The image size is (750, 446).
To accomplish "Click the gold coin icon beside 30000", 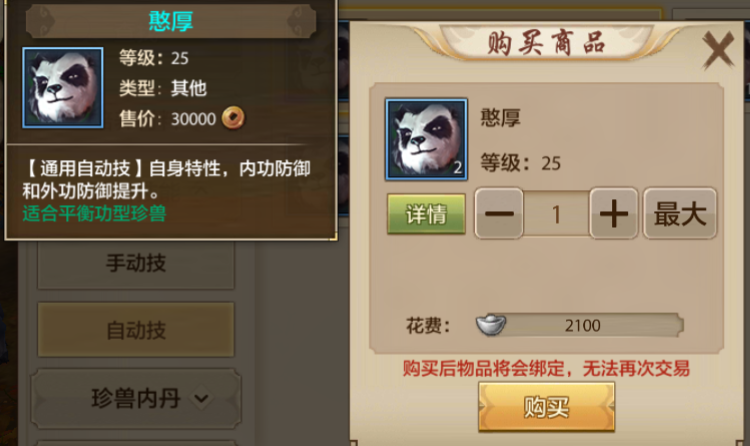I will (x=233, y=118).
